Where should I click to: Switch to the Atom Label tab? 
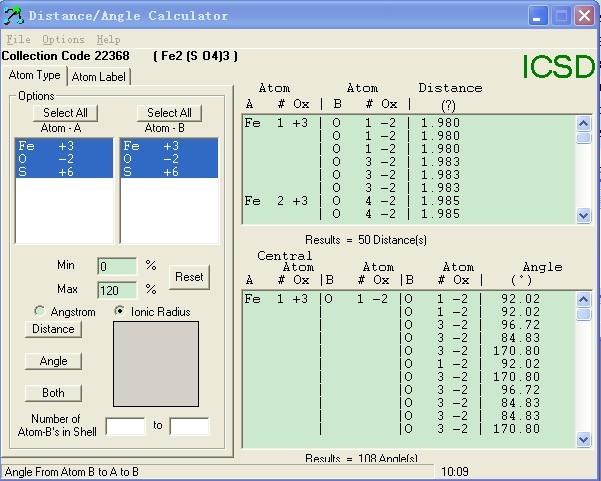tap(99, 77)
